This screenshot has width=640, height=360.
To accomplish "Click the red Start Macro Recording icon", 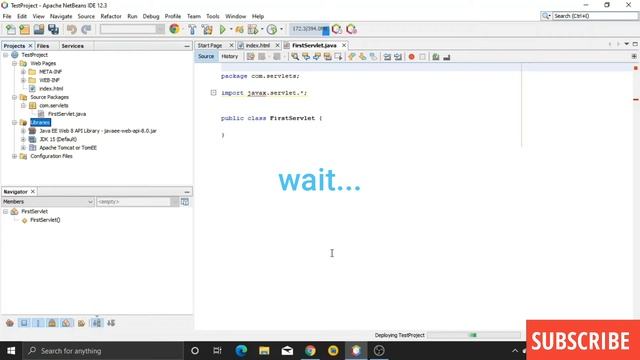I will click(x=411, y=57).
